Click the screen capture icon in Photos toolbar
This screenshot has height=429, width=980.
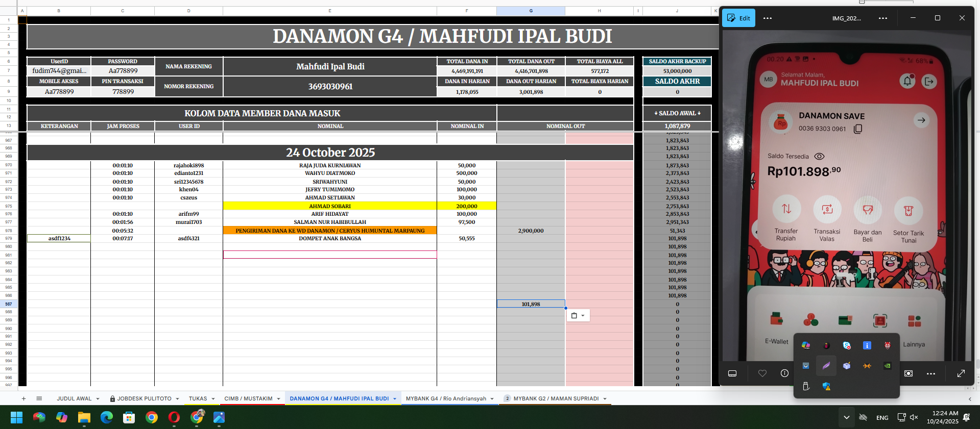click(909, 373)
